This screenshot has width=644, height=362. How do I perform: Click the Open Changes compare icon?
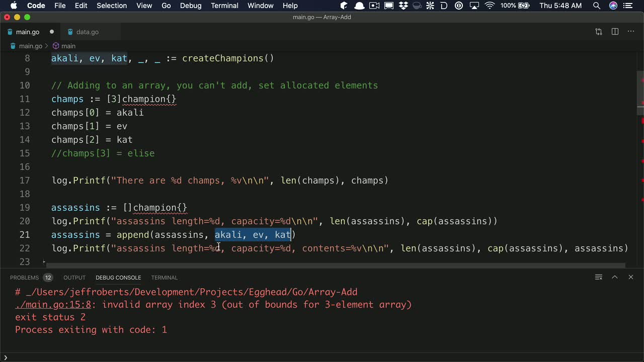(598, 31)
